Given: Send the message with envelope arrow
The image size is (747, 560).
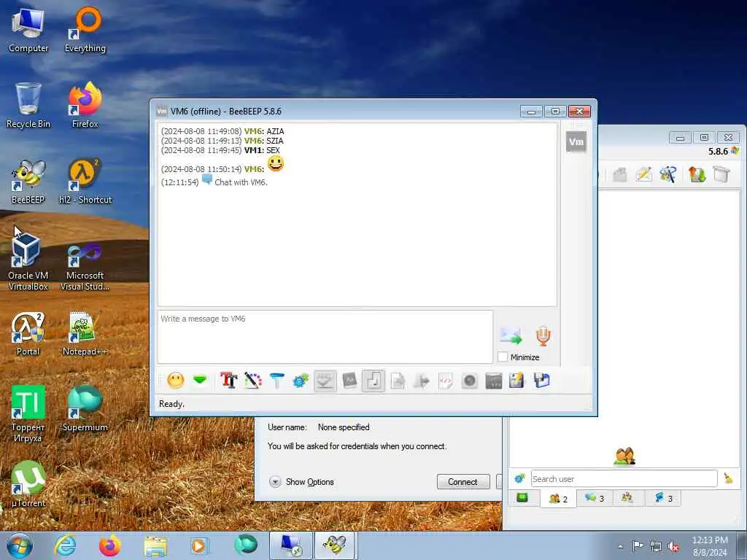Looking at the screenshot, I should [511, 335].
